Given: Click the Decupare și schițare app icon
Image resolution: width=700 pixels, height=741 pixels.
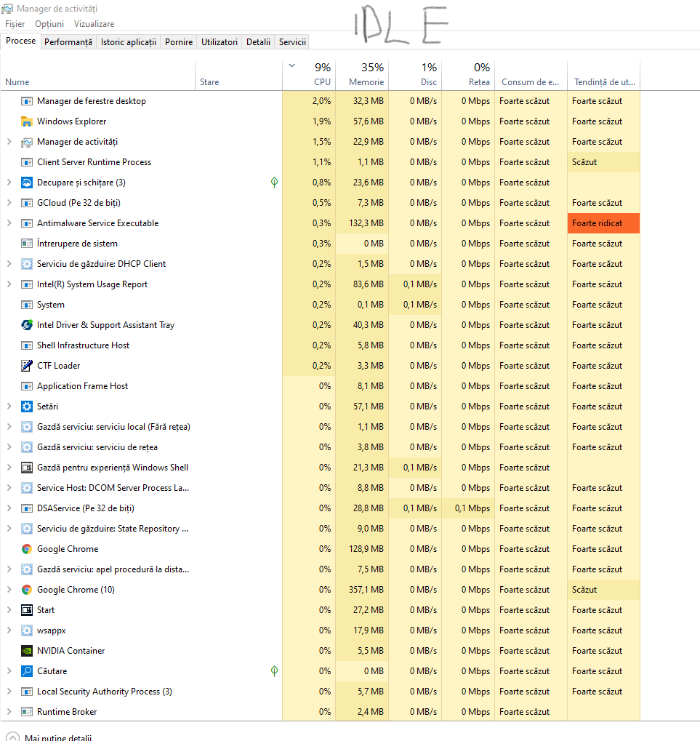Looking at the screenshot, I should 27,183.
